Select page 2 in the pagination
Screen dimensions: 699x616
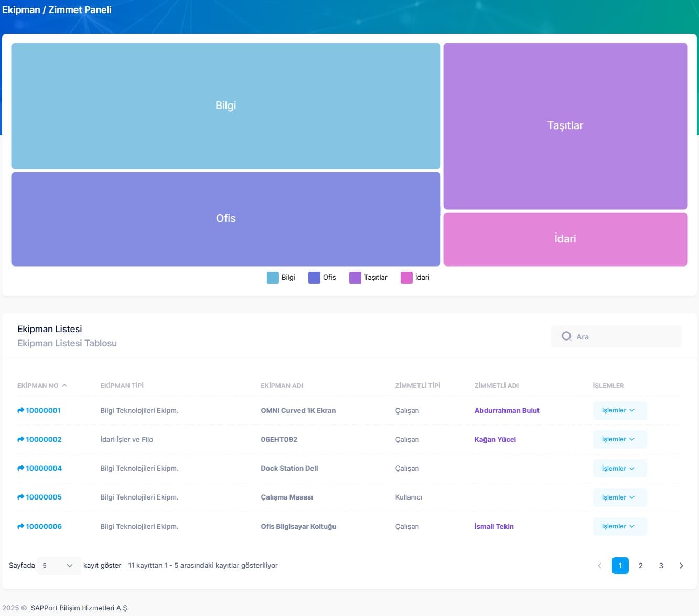point(640,566)
